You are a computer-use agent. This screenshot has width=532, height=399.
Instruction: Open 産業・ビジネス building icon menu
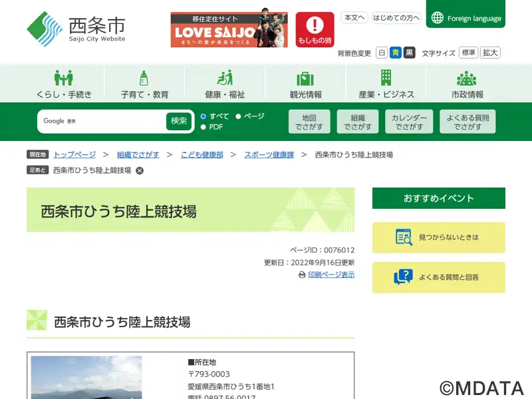tap(386, 78)
